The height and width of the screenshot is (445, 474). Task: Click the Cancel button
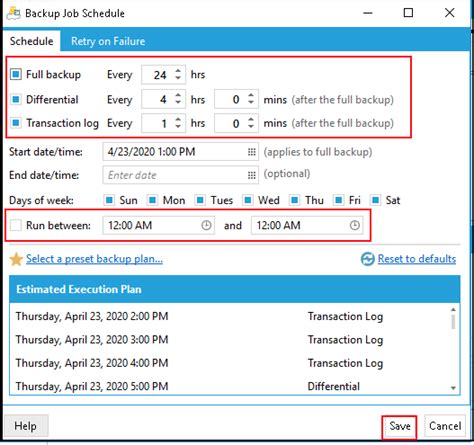click(x=445, y=426)
